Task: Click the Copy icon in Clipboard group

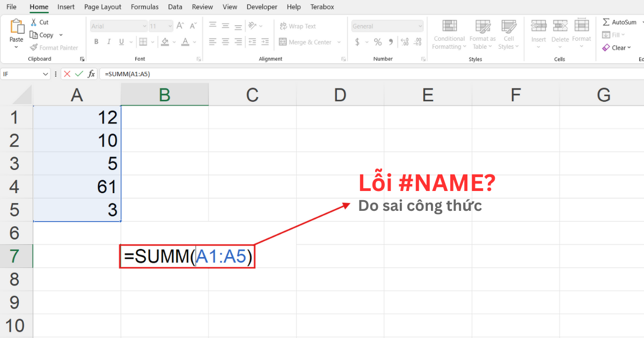Action: coord(33,35)
